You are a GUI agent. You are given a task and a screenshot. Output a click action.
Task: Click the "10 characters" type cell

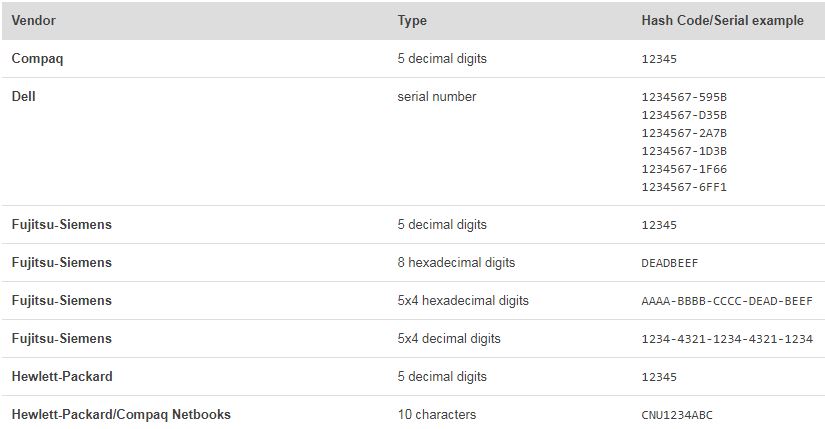[x=437, y=415]
